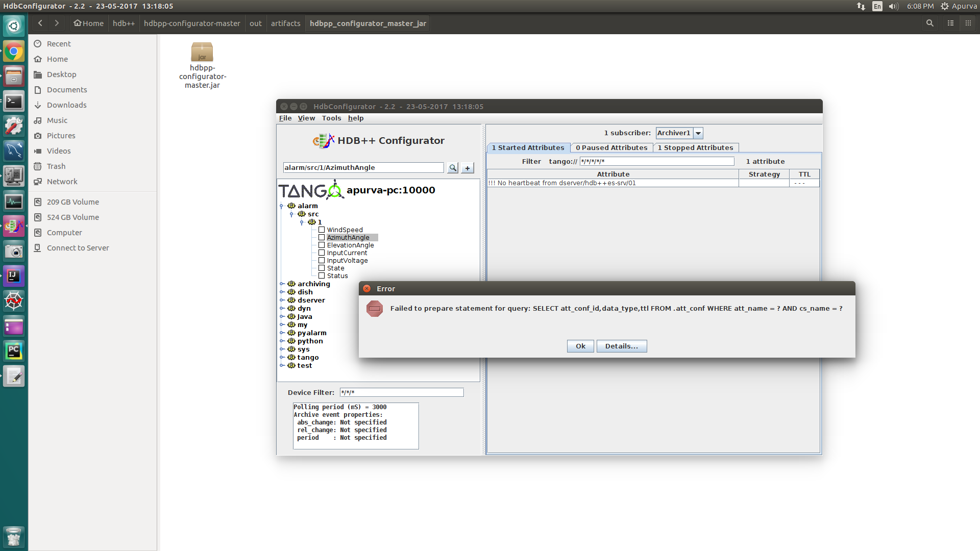The width and height of the screenshot is (980, 551).
Task: Launch Terminal from the dock
Action: 14,101
